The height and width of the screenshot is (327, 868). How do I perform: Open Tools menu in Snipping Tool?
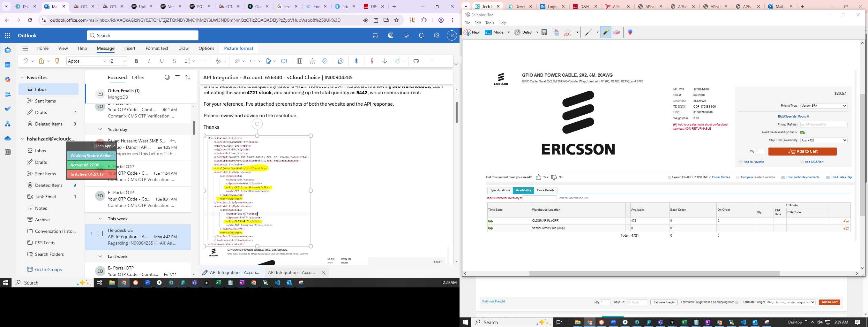pyautogui.click(x=489, y=23)
